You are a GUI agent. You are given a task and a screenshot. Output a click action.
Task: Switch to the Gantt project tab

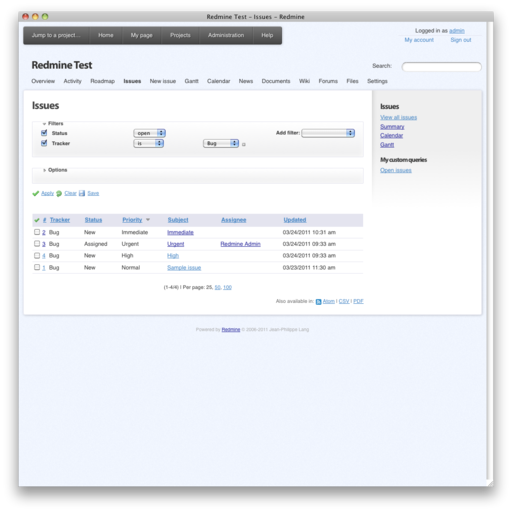point(191,81)
